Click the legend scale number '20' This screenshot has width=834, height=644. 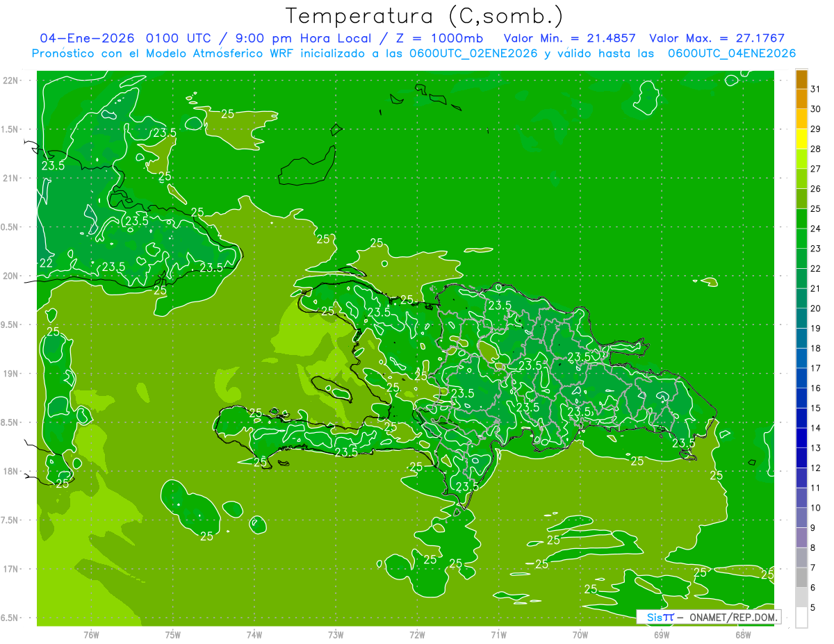[x=815, y=308]
